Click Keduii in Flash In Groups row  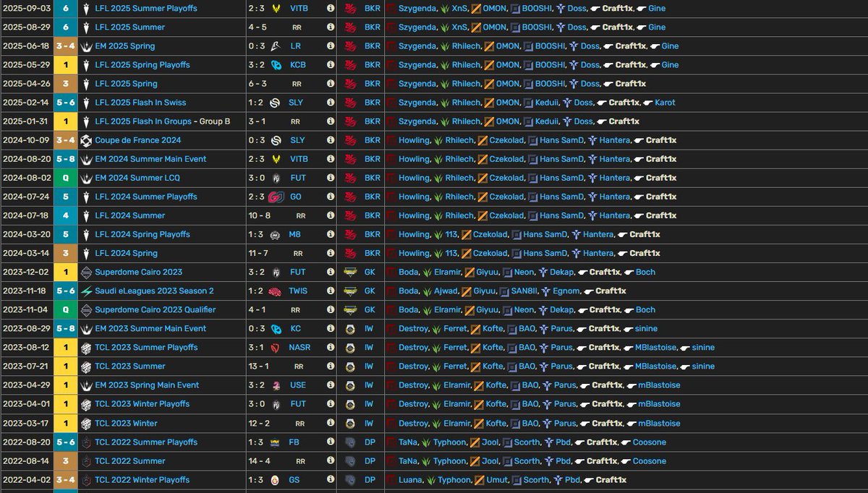548,121
